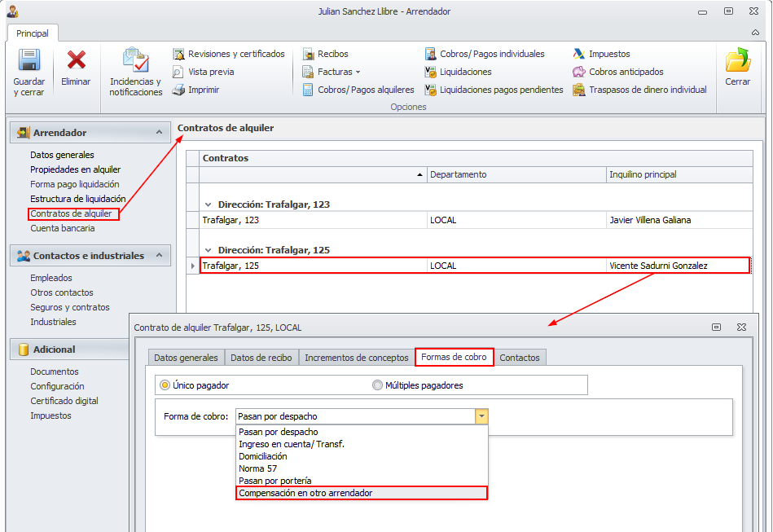Open Seguros y contratos
This screenshot has height=532, width=773.
70,308
